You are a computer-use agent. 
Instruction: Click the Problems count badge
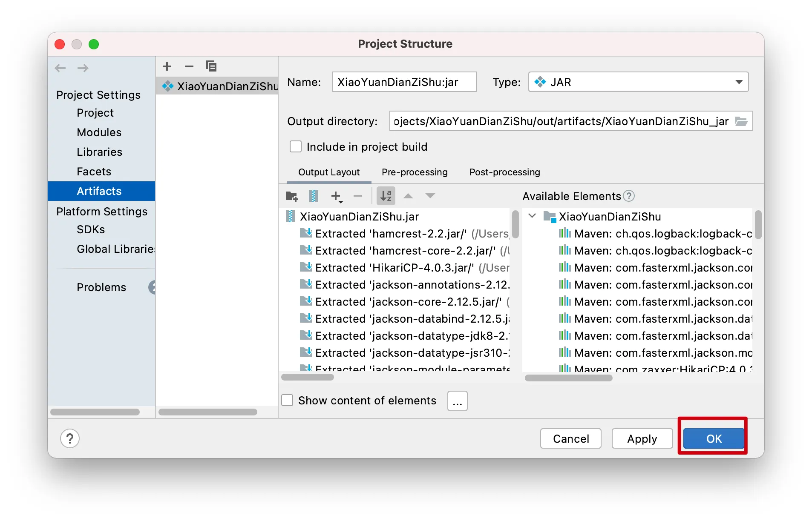(152, 287)
